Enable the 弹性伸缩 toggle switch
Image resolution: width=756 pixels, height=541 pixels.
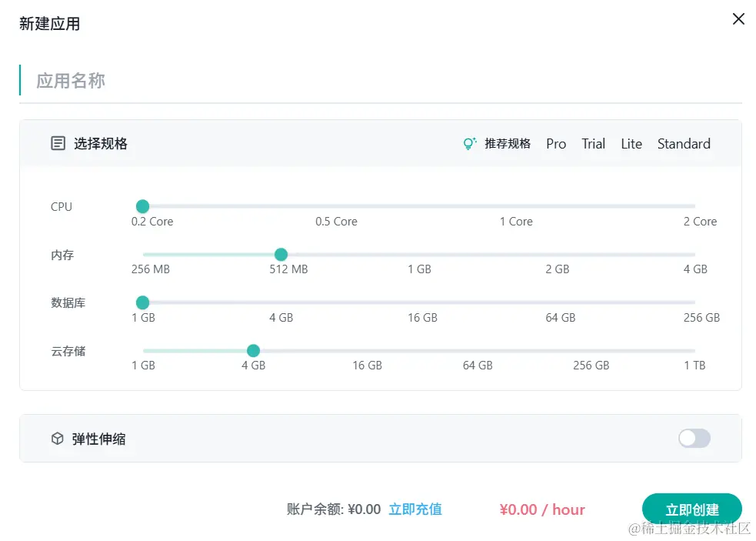click(x=694, y=438)
